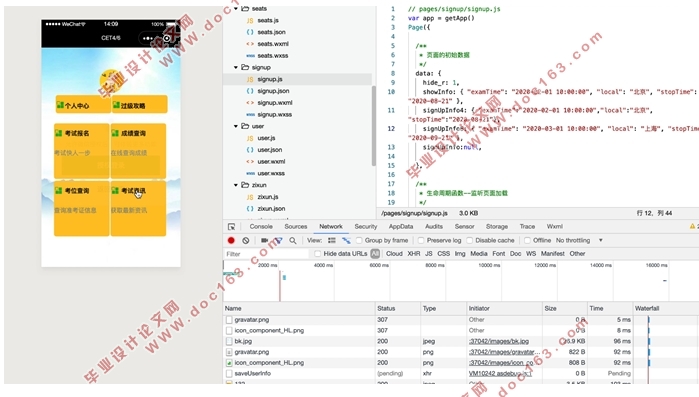Toggle the overview waterfall view icon
The image size is (699, 397).
(x=346, y=240)
